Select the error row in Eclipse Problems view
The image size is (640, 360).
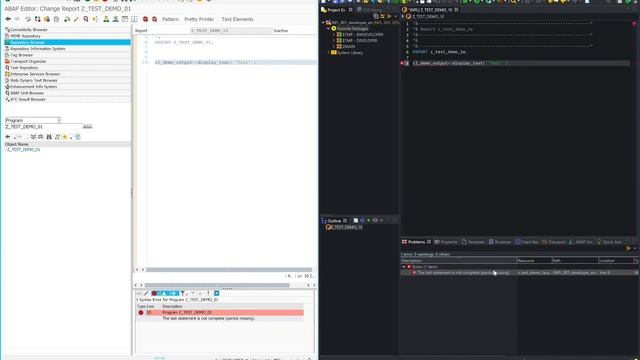[518, 273]
